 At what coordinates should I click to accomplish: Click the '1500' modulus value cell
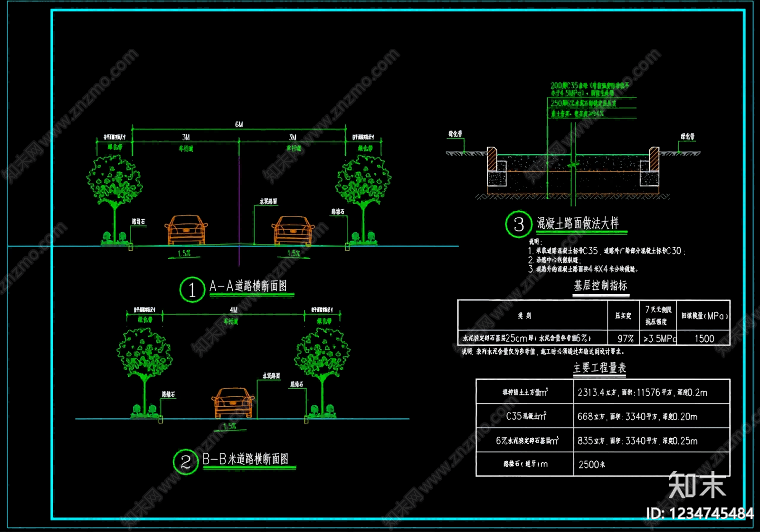(x=704, y=338)
